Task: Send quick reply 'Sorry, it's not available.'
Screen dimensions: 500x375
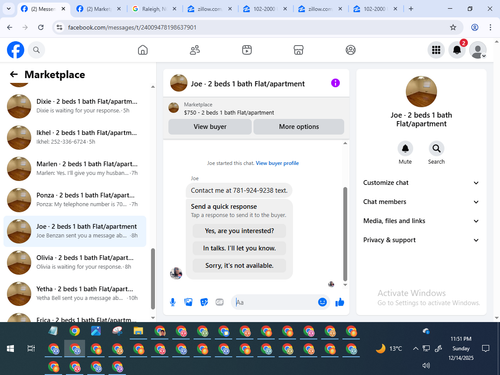Action: [x=239, y=266]
